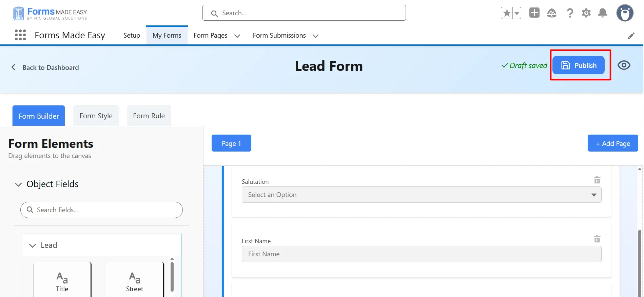Viewport: 644px width, 297px height.
Task: Expand the Form Submissions menu chevron
Action: click(x=315, y=36)
